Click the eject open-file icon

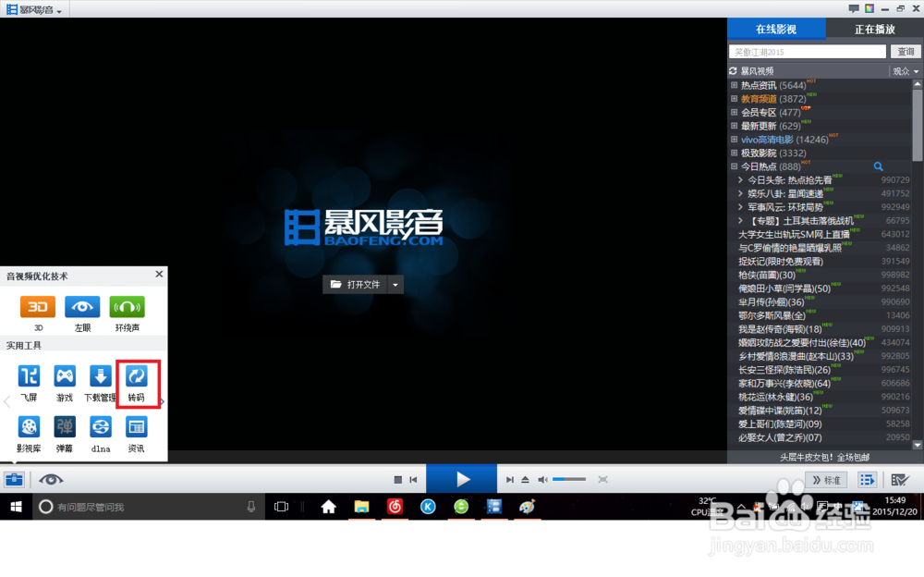pos(525,480)
